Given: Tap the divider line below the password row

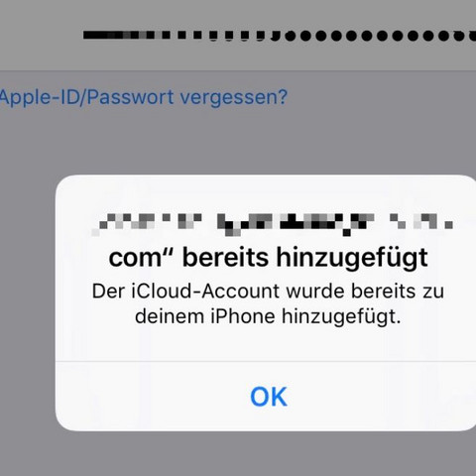Looking at the screenshot, I should pos(238,70).
